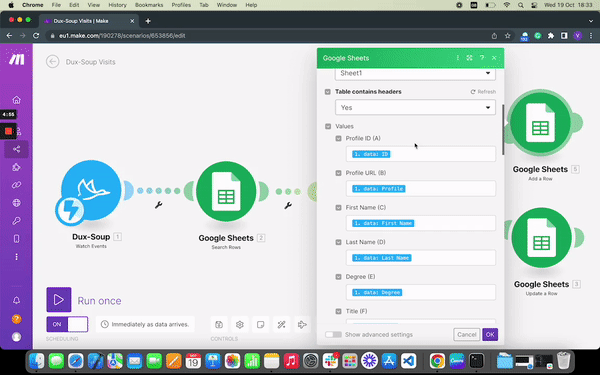The height and width of the screenshot is (375, 600).
Task: Open scenario settings gear in controls
Action: (x=240, y=324)
